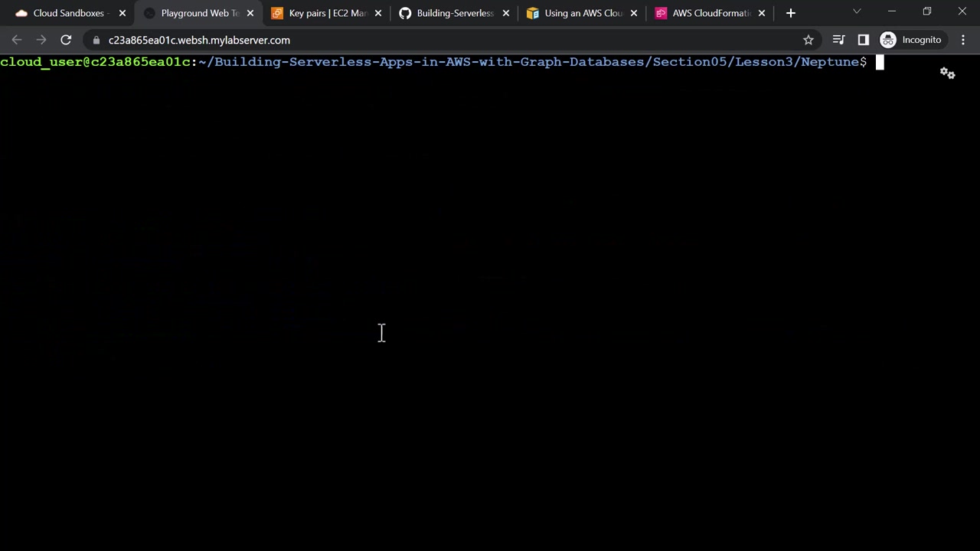Close the AWS CloudFormation tab
980x551 pixels.
(x=761, y=13)
